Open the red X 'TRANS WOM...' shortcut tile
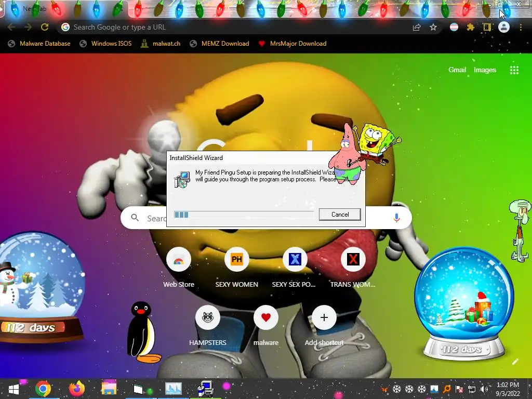Image resolution: width=532 pixels, height=399 pixels. pyautogui.click(x=353, y=268)
